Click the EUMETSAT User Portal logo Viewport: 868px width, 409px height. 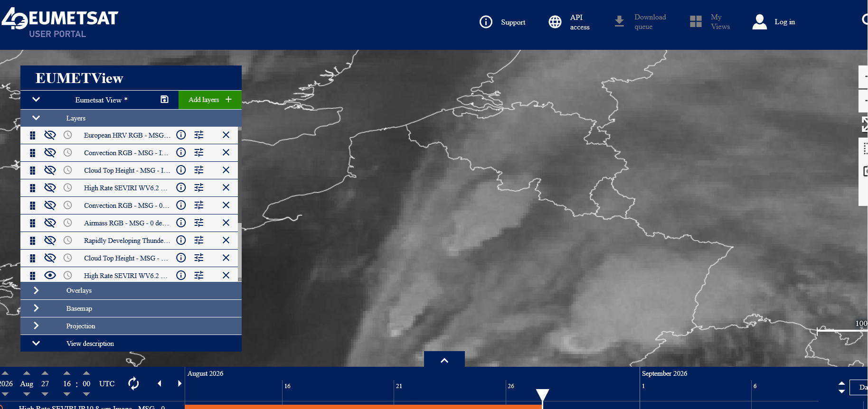point(60,22)
